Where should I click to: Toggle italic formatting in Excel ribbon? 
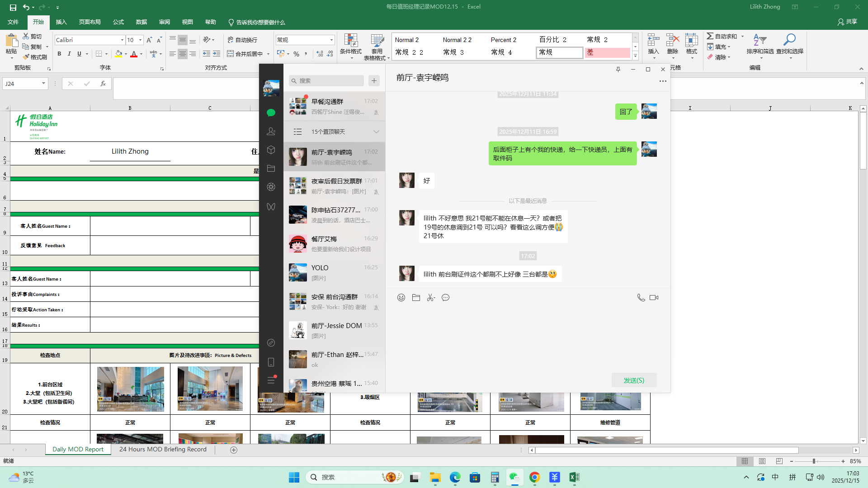coord(69,54)
